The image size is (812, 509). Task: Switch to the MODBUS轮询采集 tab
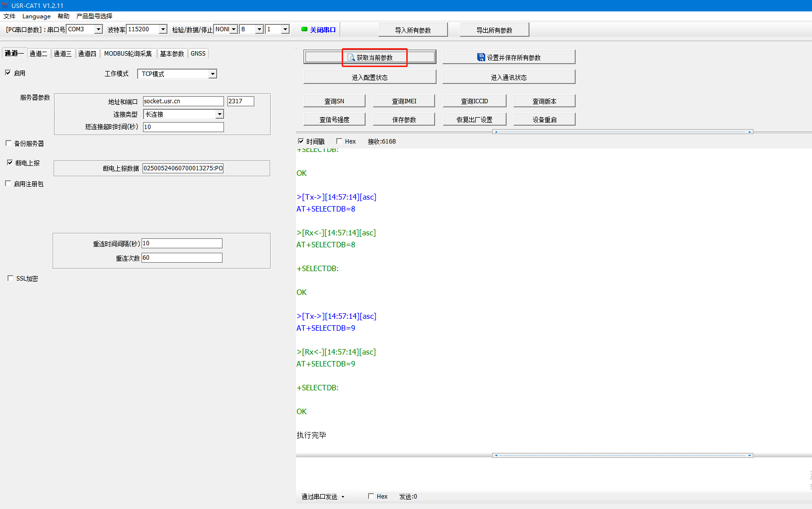pos(128,54)
